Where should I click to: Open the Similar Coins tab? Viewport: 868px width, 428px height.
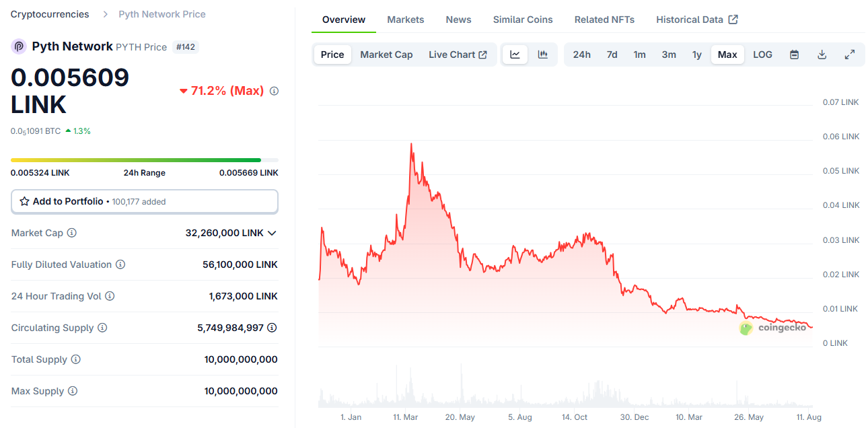click(x=523, y=20)
